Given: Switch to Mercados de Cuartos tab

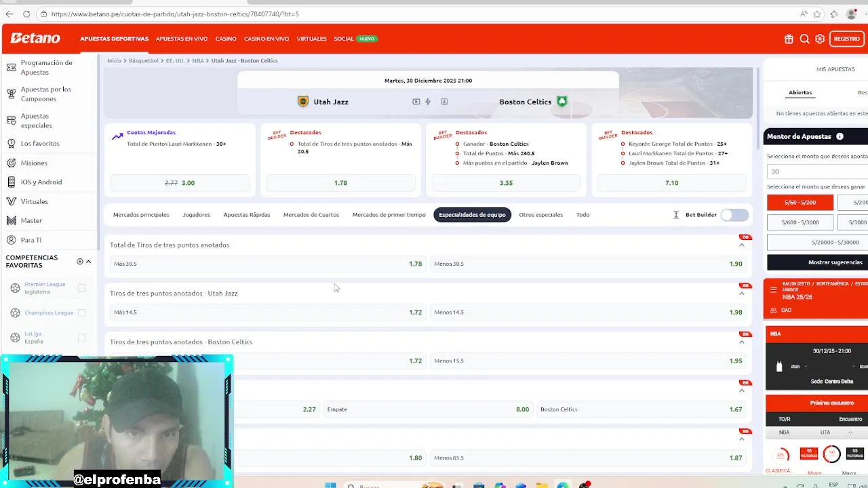Looking at the screenshot, I should click(x=311, y=215).
